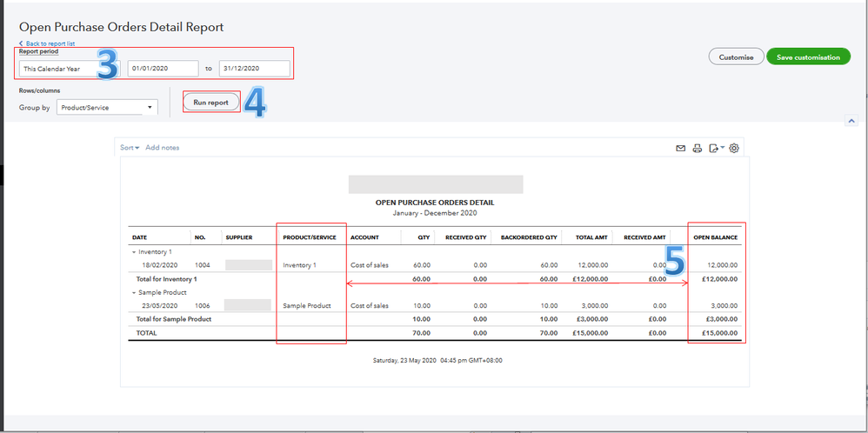
Task: Click the OPEN BALANCE column header
Action: pos(715,237)
